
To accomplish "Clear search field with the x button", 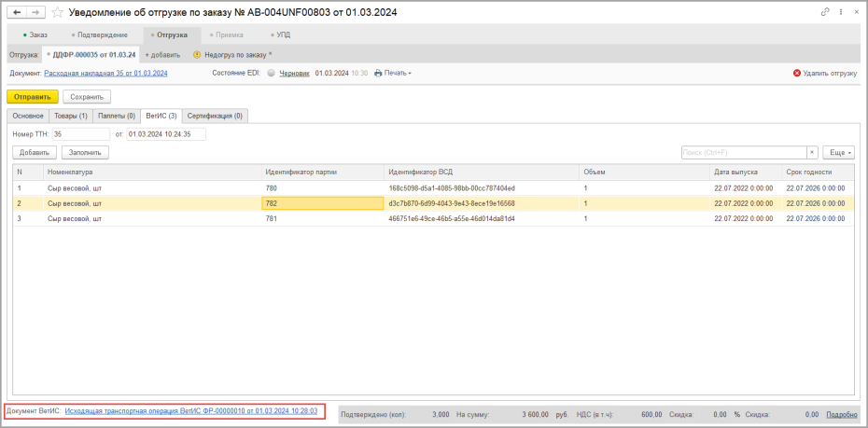I will (x=812, y=152).
